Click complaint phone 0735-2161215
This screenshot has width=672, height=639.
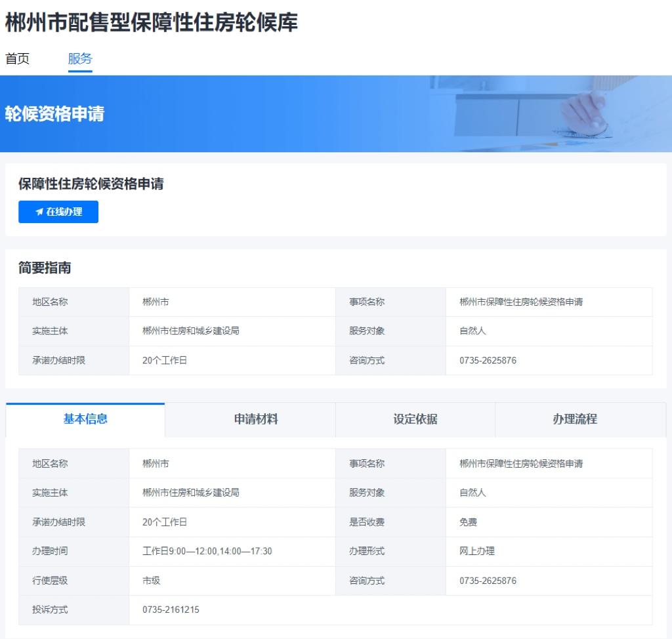click(x=171, y=610)
